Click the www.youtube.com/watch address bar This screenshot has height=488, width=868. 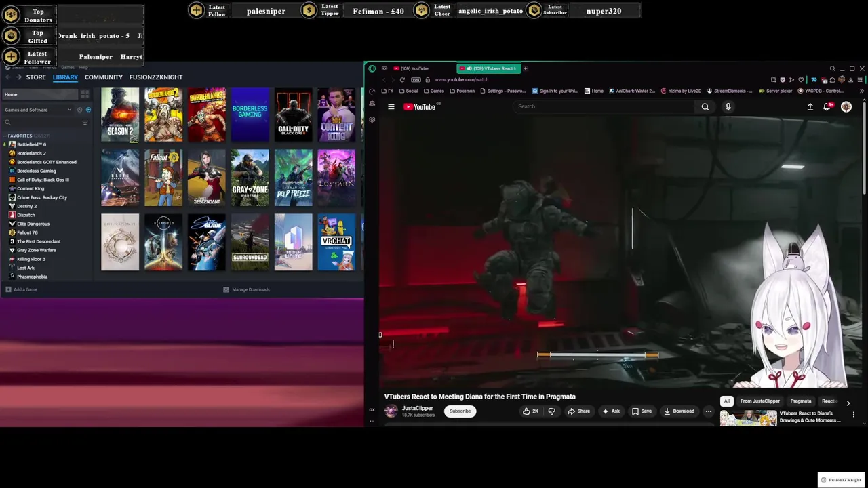coord(461,79)
